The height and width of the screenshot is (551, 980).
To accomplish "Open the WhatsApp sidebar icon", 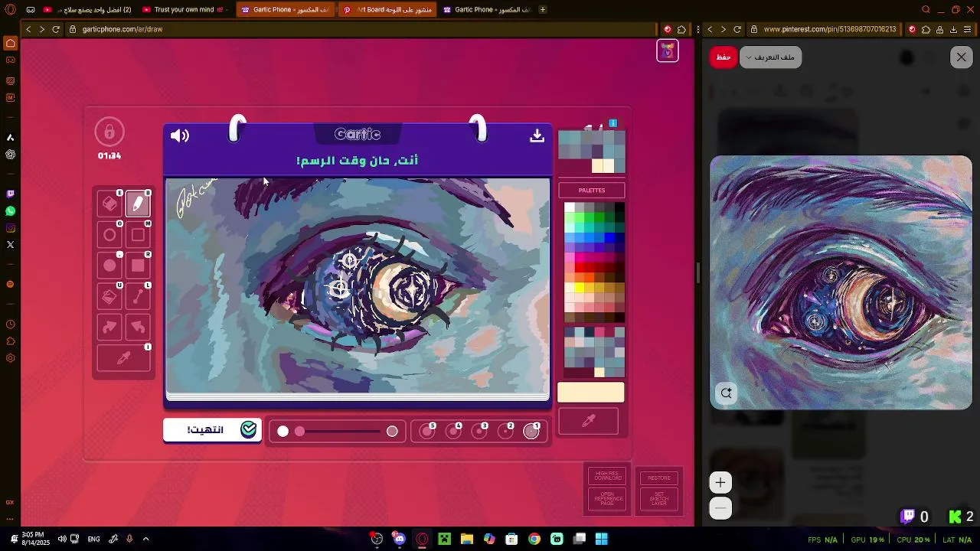I will point(10,211).
